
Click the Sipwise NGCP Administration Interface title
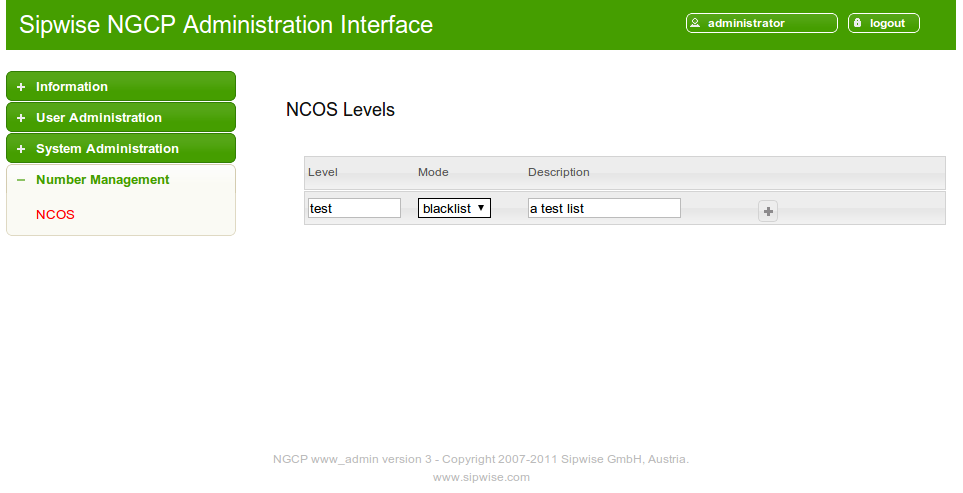[x=226, y=25]
